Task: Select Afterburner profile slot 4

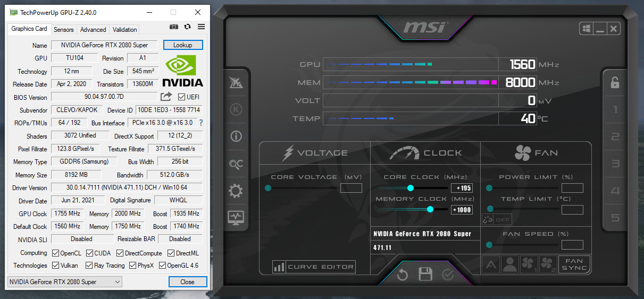Action: coord(615,191)
